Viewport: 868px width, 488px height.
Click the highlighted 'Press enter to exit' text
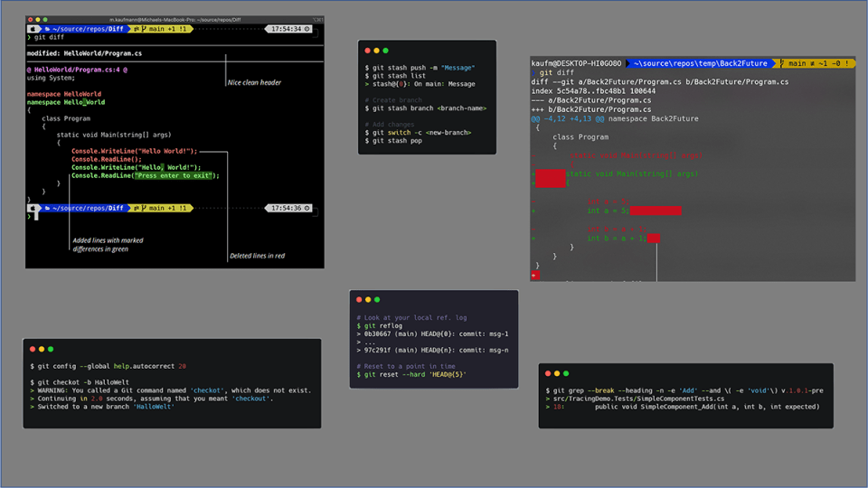[175, 175]
